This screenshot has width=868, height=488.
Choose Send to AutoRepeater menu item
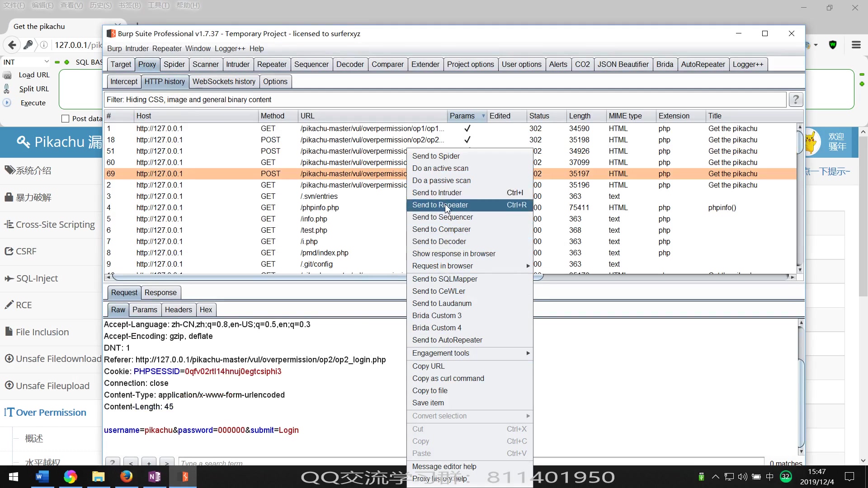click(x=470, y=340)
